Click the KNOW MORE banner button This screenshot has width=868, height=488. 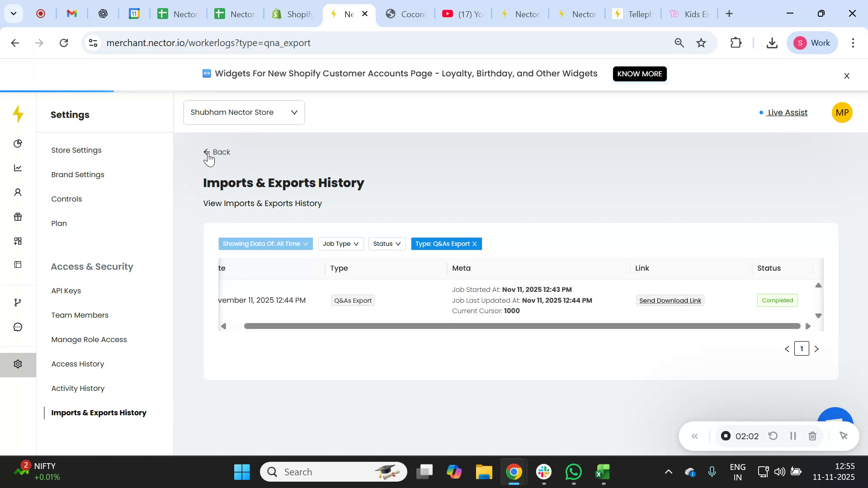[639, 74]
